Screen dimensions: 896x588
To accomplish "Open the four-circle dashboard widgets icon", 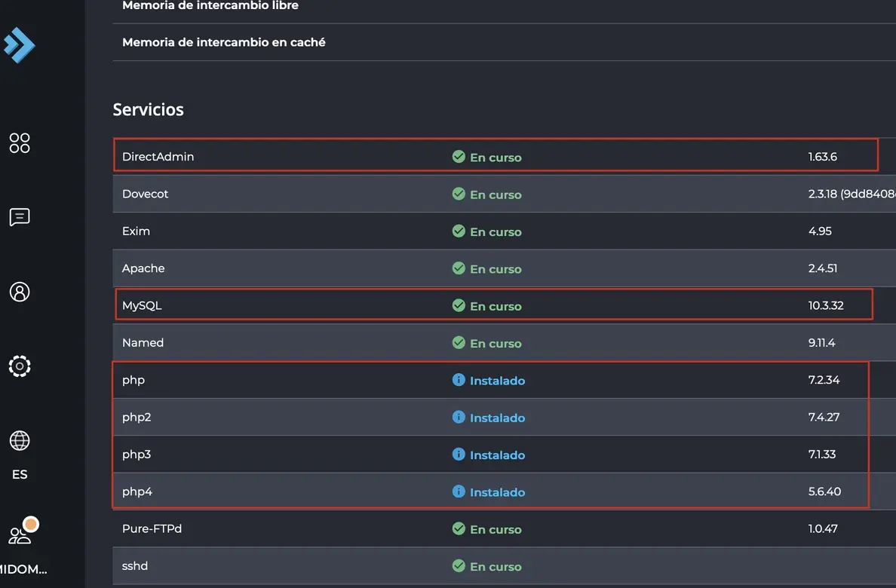I will (x=20, y=143).
